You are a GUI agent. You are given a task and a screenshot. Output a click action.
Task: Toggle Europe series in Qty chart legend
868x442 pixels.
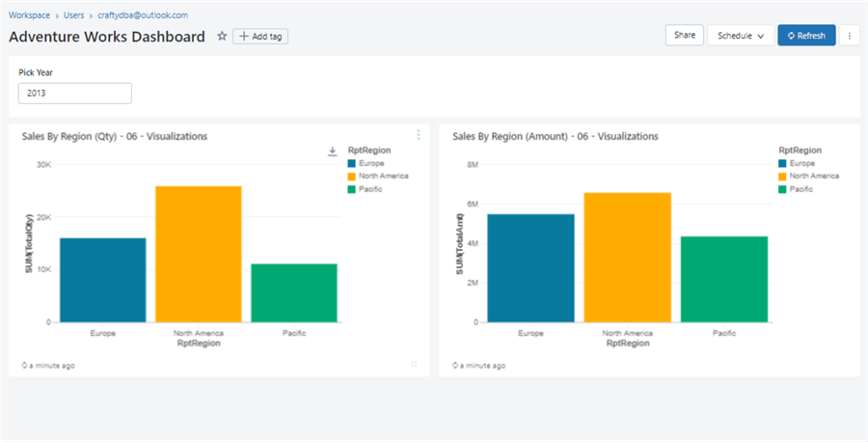(366, 163)
